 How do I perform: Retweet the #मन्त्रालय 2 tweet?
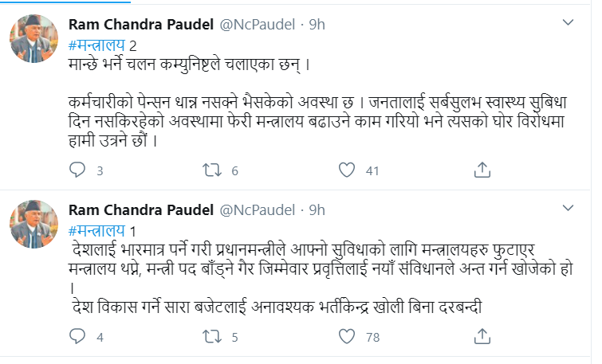tap(211, 170)
